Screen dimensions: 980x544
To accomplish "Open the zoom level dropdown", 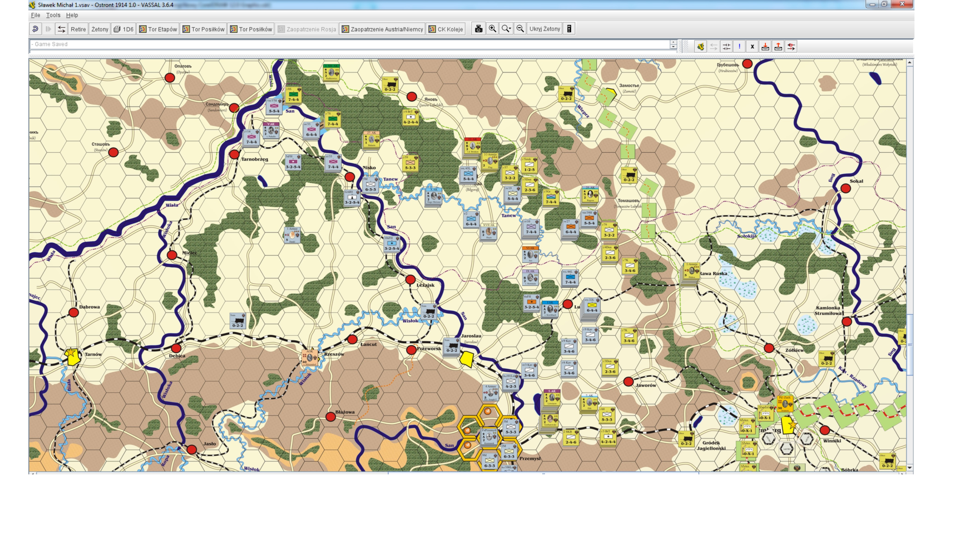I will point(506,29).
